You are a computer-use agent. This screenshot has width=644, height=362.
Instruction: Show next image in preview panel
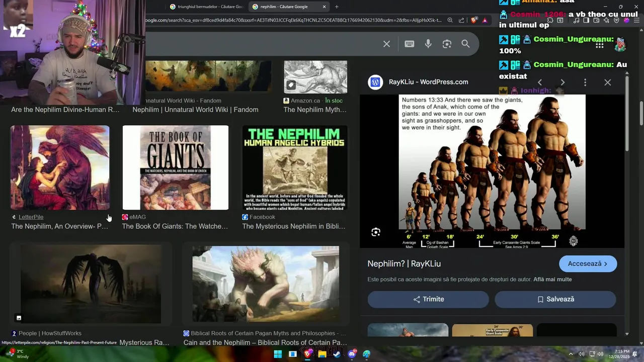(562, 82)
